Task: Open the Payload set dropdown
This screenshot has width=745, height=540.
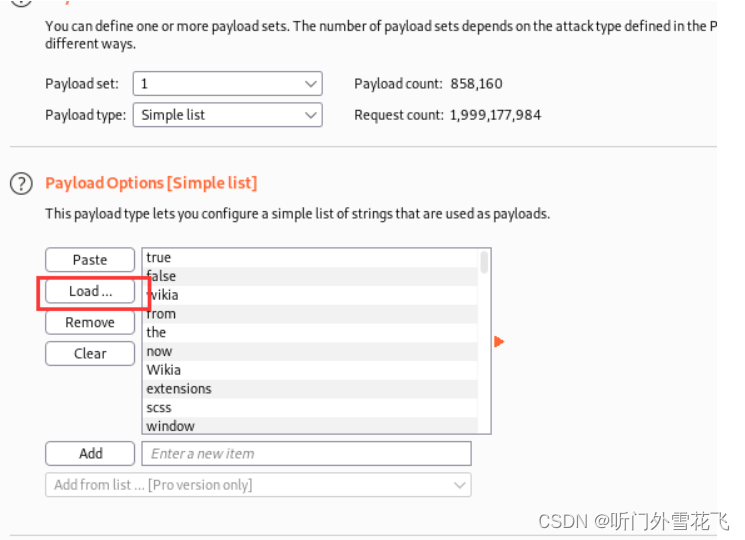Action: [x=228, y=84]
